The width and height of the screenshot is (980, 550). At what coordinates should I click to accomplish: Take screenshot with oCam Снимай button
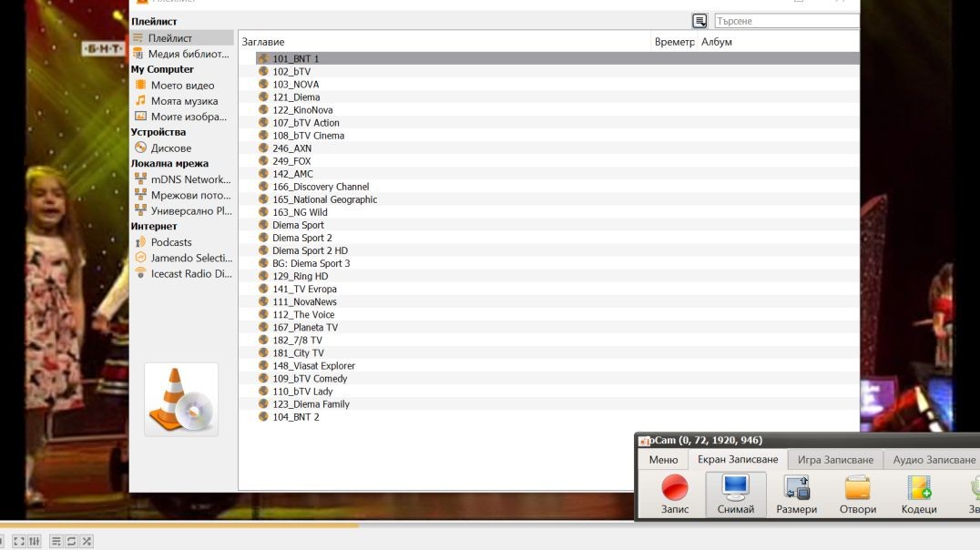click(736, 494)
